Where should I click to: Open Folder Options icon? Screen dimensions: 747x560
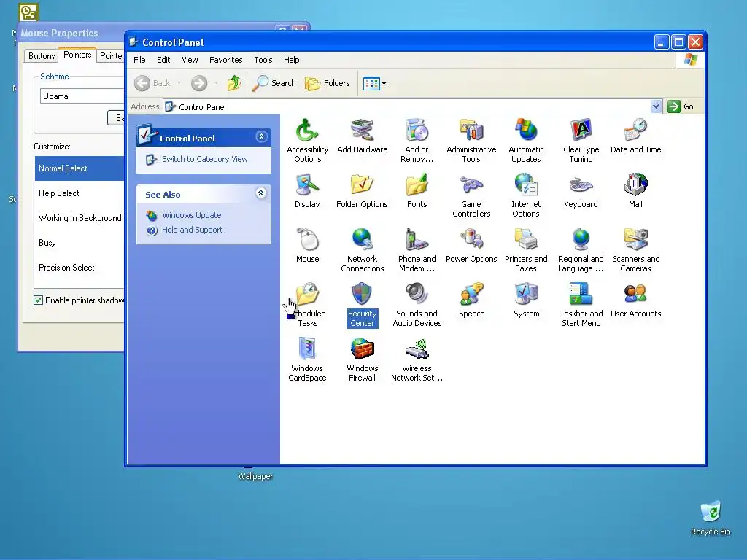coord(362,191)
